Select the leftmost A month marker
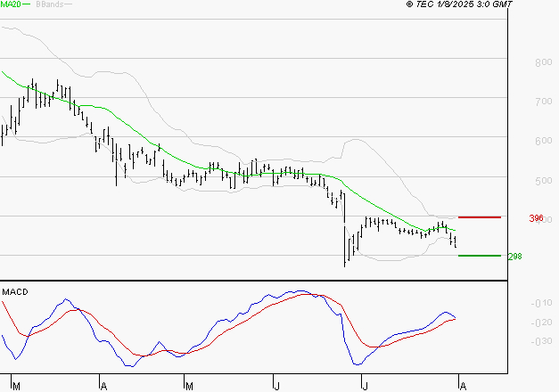This screenshot has height=392, width=559. pyautogui.click(x=103, y=386)
